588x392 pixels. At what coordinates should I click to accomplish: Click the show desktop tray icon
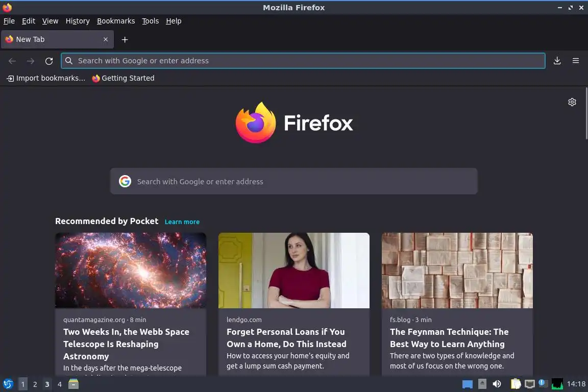(467, 384)
